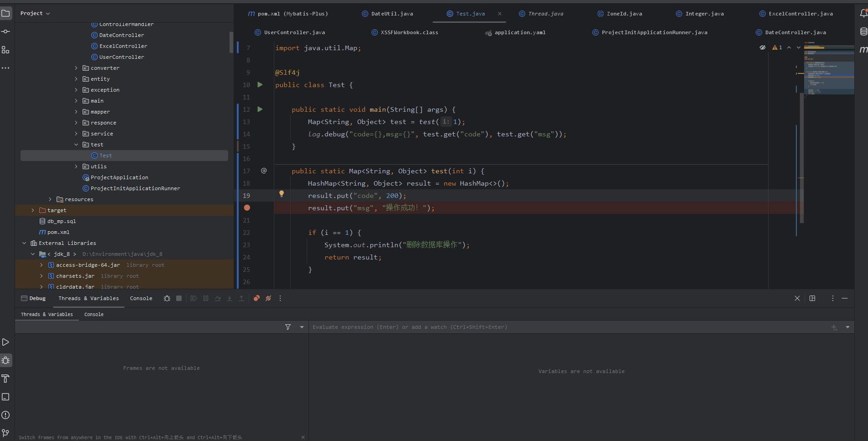Screen dimensions: 868x441
Task: Select the ProjectApplication class in tree
Action: pos(119,177)
